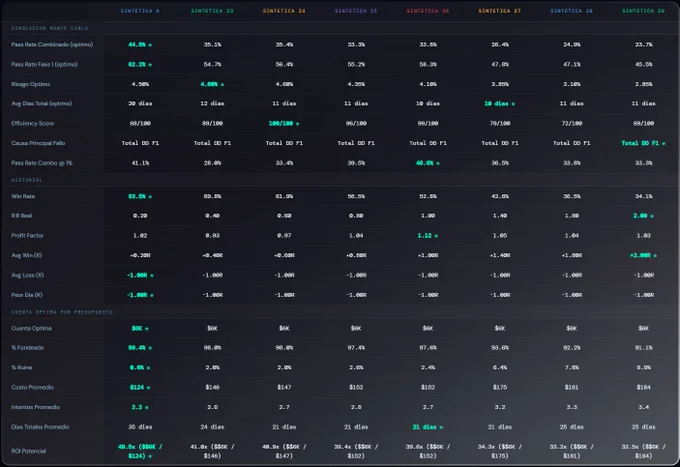Select the SINTETICA 6 column header

140,11
